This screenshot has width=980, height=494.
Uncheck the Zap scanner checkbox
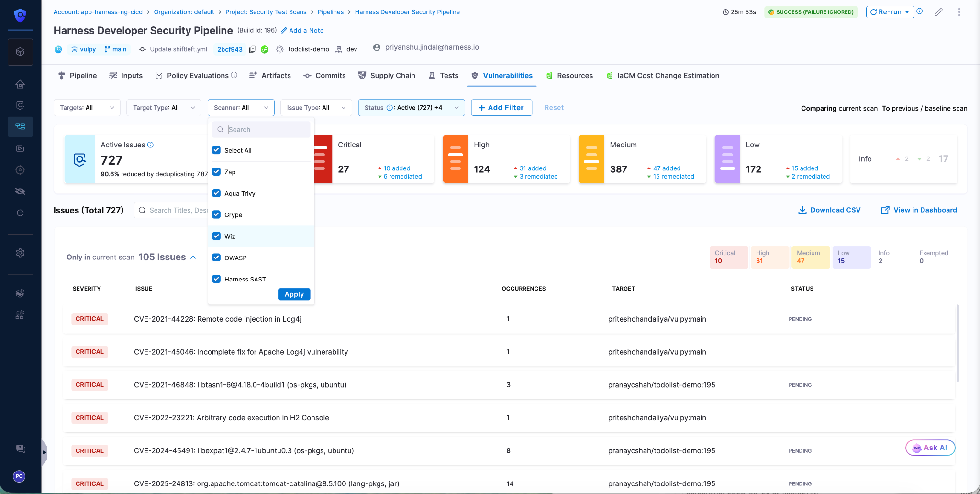216,172
